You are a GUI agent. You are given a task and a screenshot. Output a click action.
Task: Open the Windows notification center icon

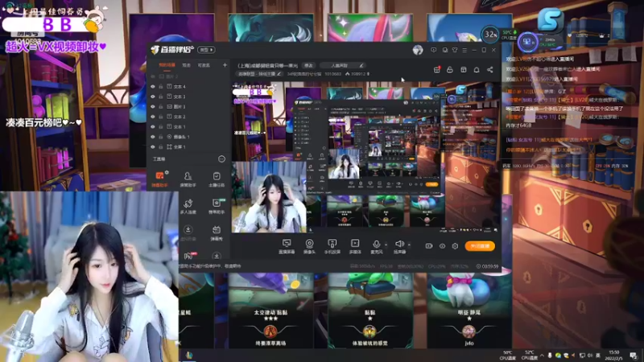[634, 356]
